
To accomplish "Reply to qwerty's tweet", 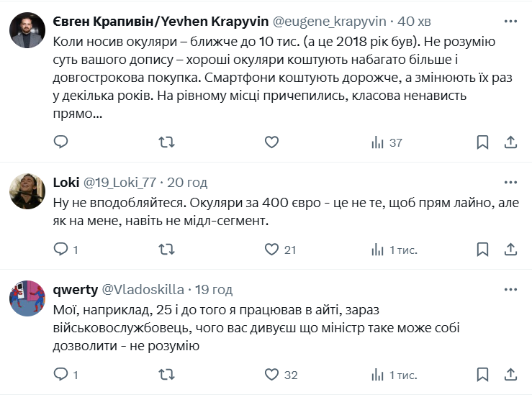I will point(61,374).
